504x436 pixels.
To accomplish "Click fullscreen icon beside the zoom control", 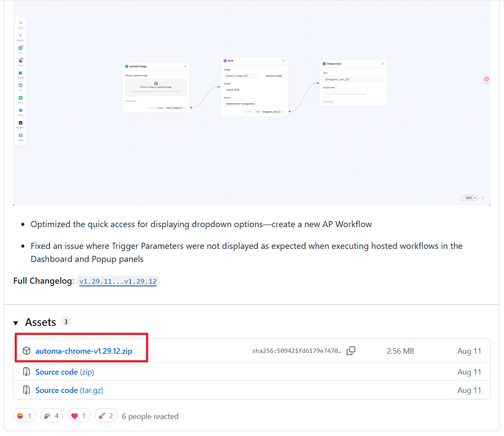I will [483, 198].
